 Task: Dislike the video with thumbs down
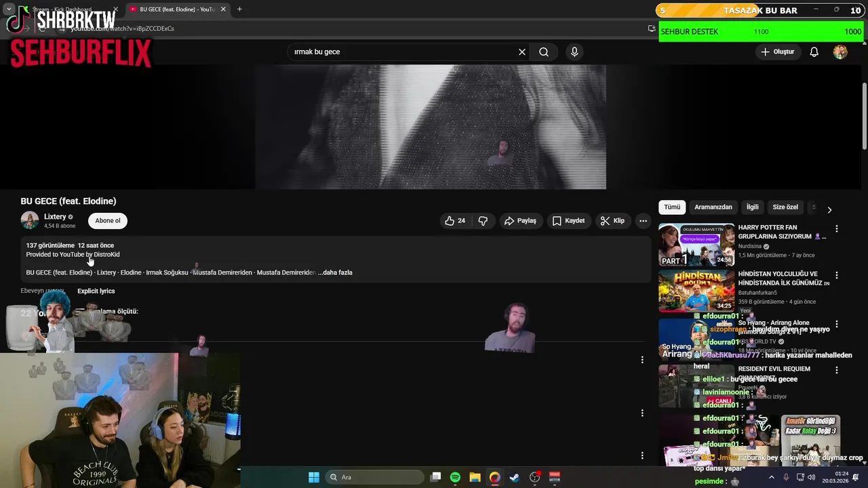(x=483, y=220)
